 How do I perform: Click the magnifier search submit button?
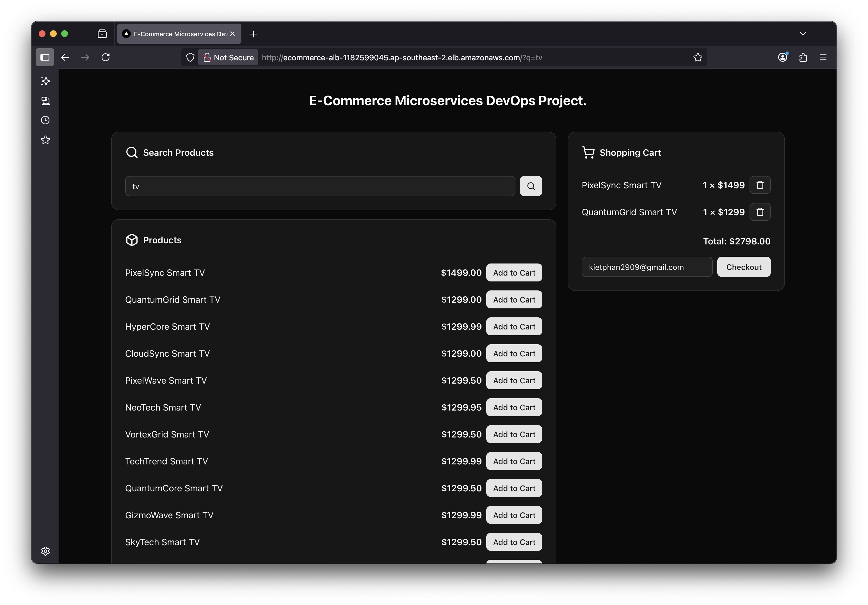coord(531,186)
